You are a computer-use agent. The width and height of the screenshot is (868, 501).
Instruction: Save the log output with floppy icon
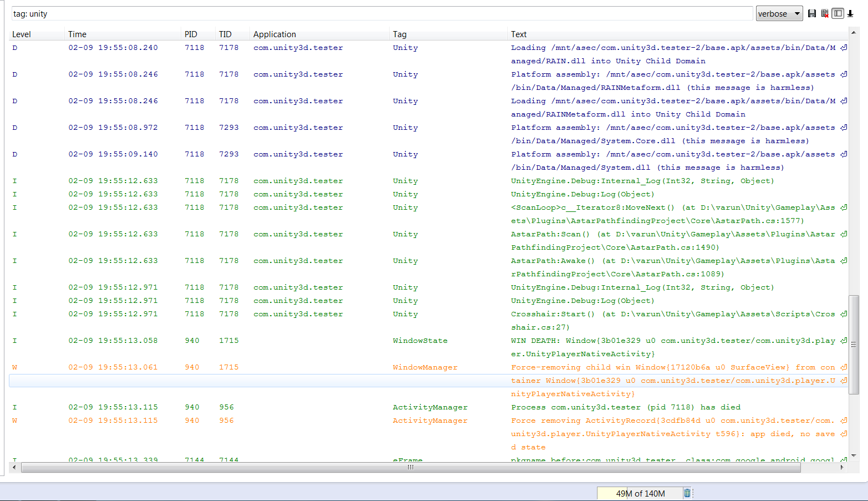pyautogui.click(x=812, y=13)
